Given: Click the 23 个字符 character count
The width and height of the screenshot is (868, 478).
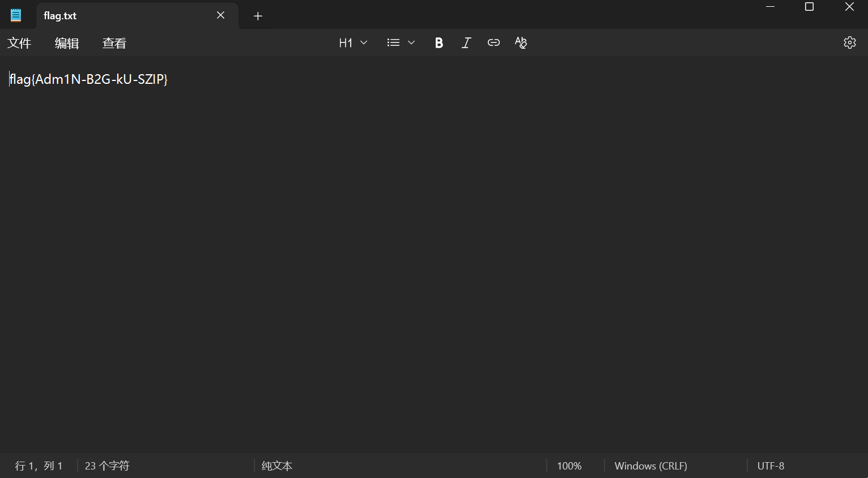Looking at the screenshot, I should point(107,466).
